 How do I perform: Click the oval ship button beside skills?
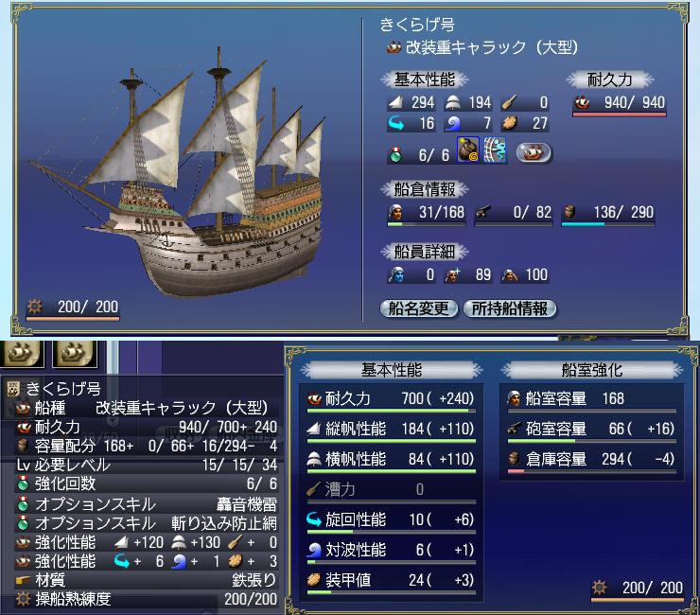pos(534,152)
